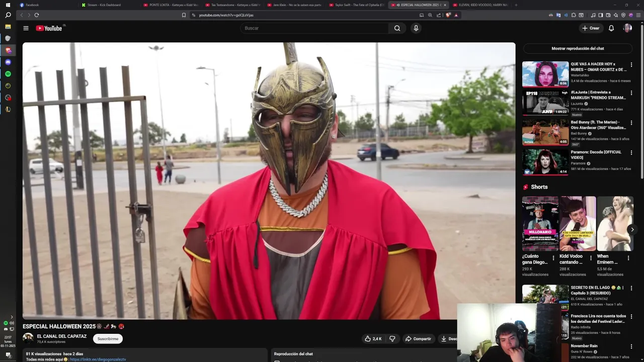
Task: Like the video with 2,4 K likes
Action: (373, 339)
